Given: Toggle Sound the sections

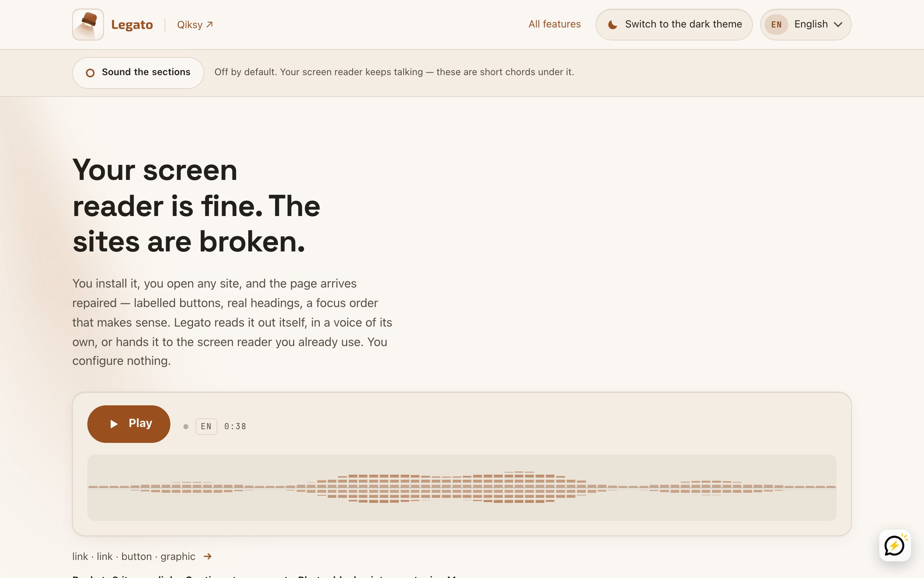Looking at the screenshot, I should point(138,73).
